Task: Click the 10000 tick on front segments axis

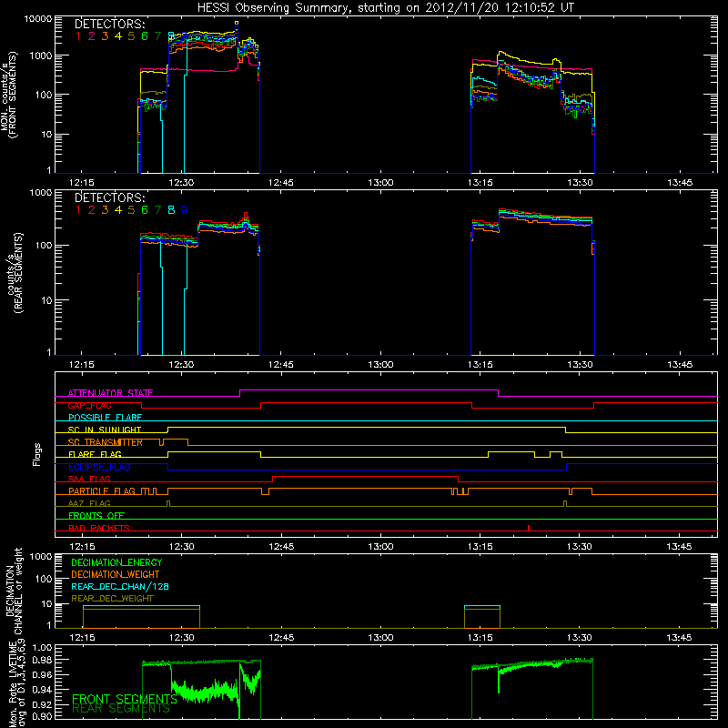Action: coord(38,19)
